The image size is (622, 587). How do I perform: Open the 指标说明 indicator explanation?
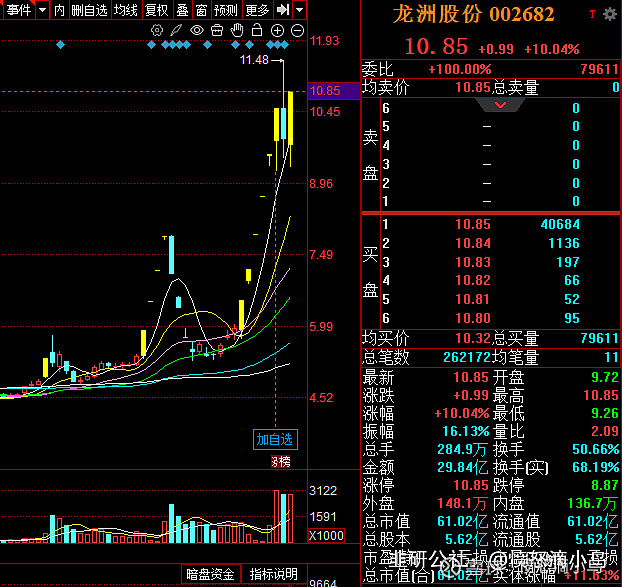(274, 574)
